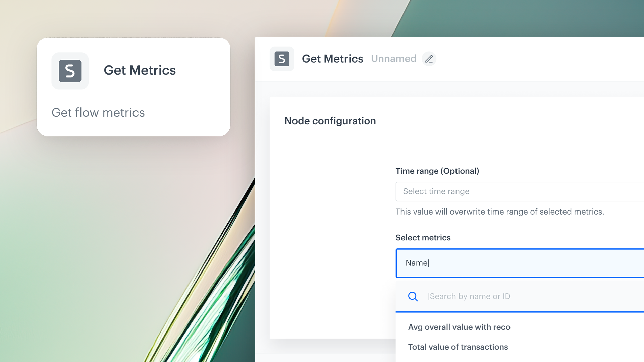Switch to the Node configuration section
The height and width of the screenshot is (362, 644).
pos(330,121)
